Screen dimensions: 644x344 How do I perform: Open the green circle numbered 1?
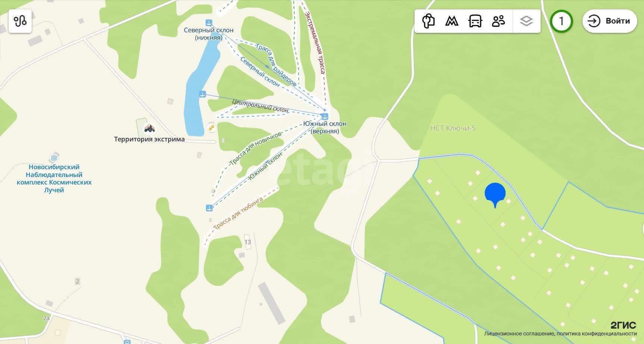561,21
